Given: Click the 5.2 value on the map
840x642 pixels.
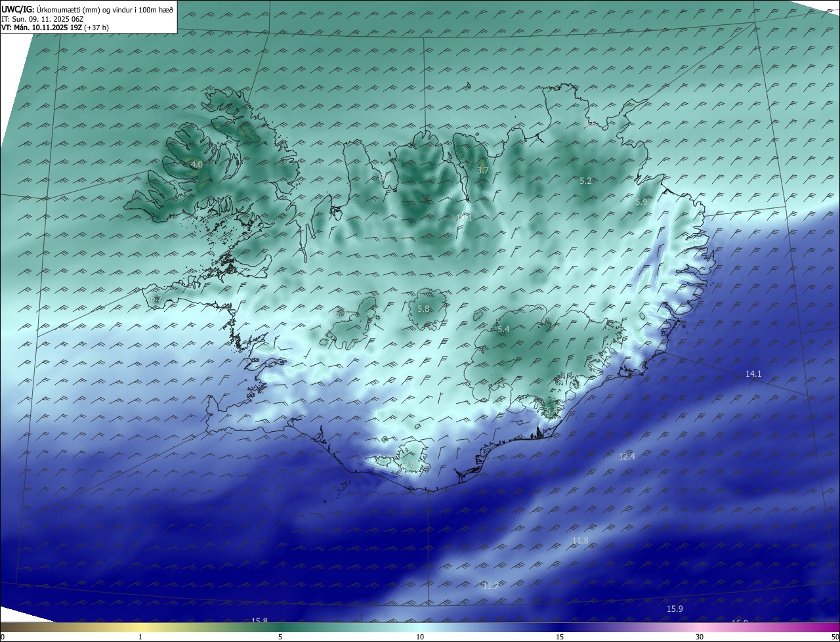Looking at the screenshot, I should (585, 181).
